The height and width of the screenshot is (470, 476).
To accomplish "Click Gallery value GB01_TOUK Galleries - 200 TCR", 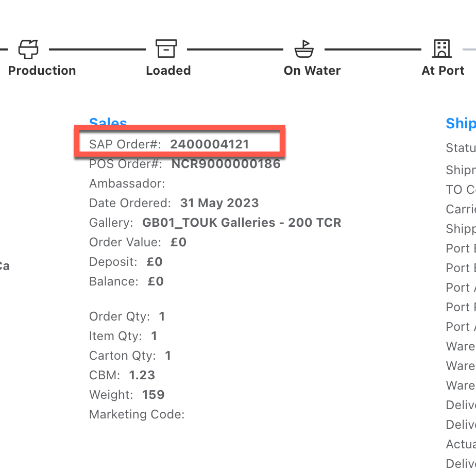I will coord(242,223).
